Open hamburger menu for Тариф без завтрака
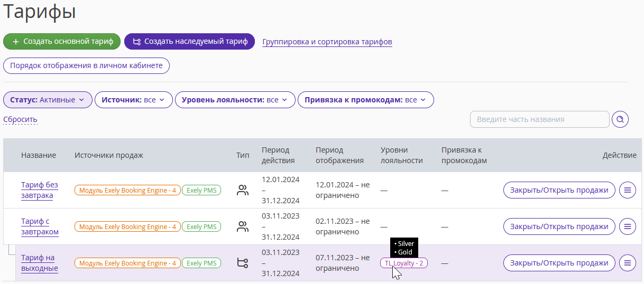 pyautogui.click(x=628, y=190)
